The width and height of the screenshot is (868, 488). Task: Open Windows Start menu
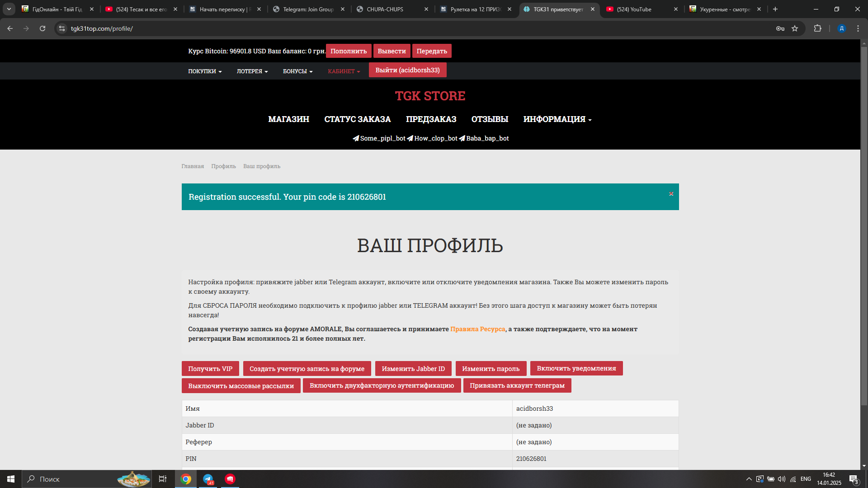[11, 479]
